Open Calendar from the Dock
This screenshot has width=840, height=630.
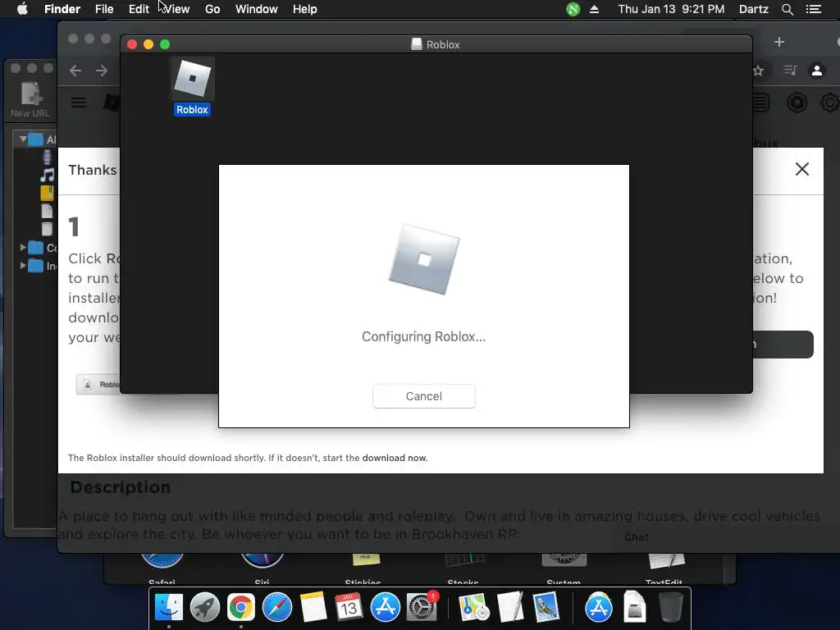(349, 607)
